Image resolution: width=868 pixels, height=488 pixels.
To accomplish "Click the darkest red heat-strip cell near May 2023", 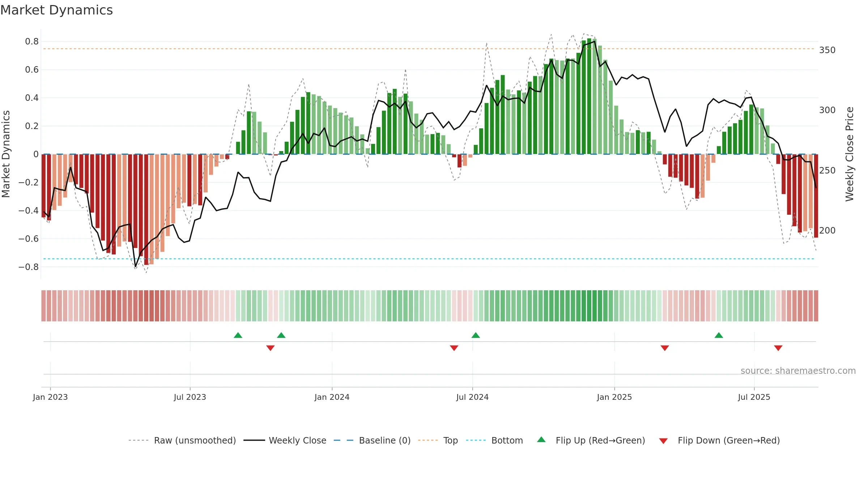I will (146, 306).
